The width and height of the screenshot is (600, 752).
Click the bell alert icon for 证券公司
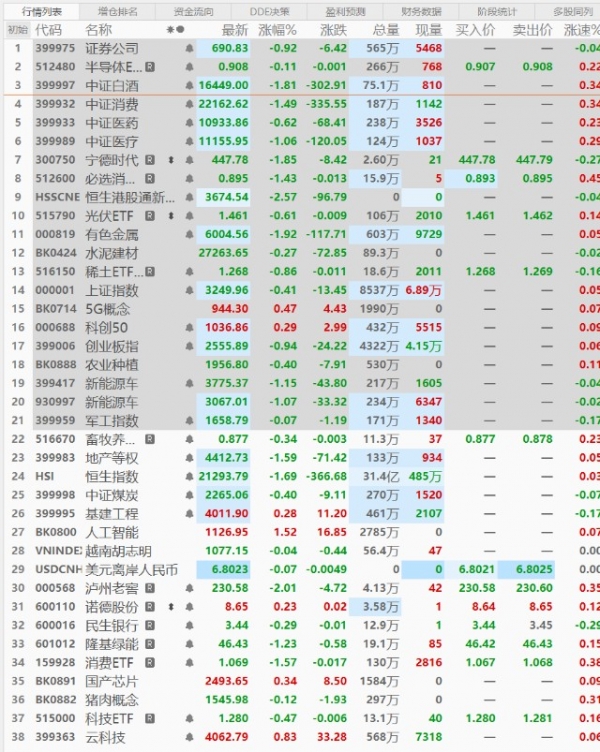pos(190,48)
